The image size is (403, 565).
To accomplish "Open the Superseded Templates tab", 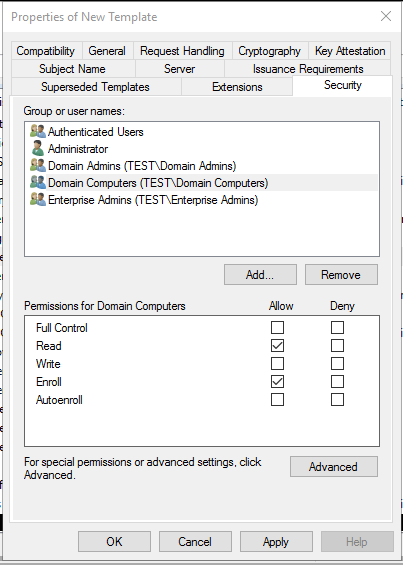I will [96, 87].
